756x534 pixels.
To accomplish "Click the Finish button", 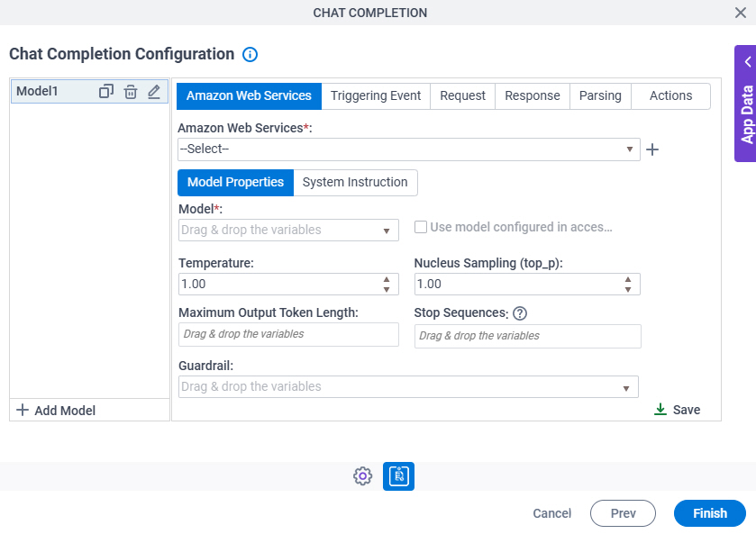I will [x=710, y=513].
